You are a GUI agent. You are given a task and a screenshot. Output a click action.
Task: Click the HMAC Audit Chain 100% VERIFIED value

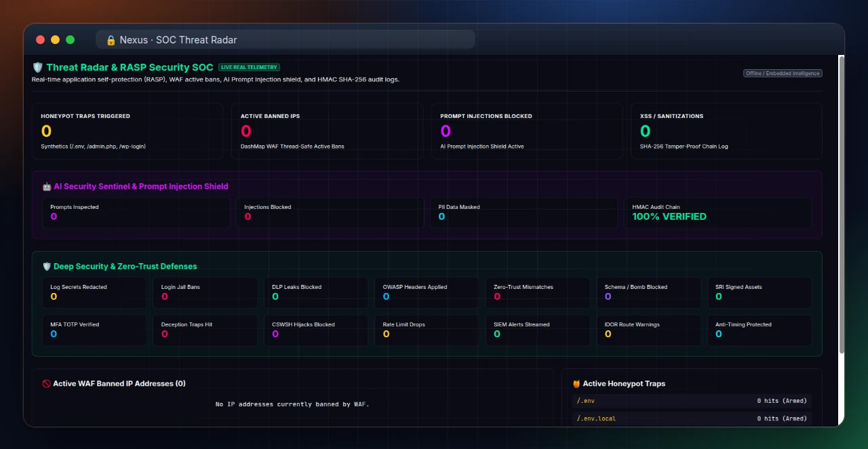[669, 216]
